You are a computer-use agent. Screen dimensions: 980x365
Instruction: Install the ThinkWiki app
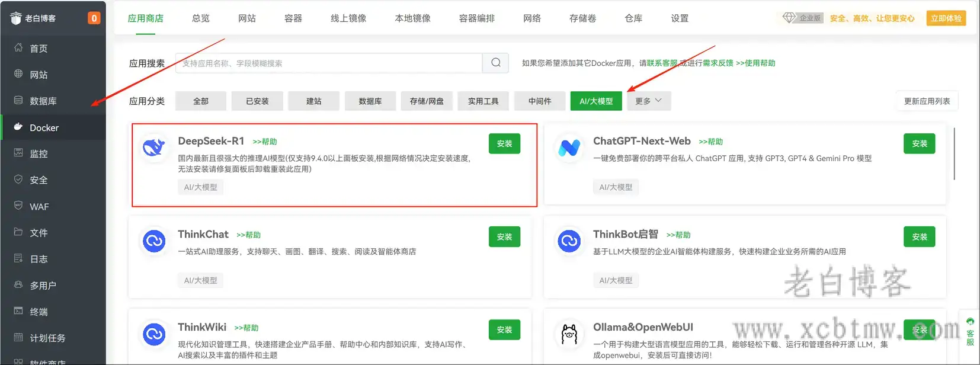pyautogui.click(x=504, y=329)
